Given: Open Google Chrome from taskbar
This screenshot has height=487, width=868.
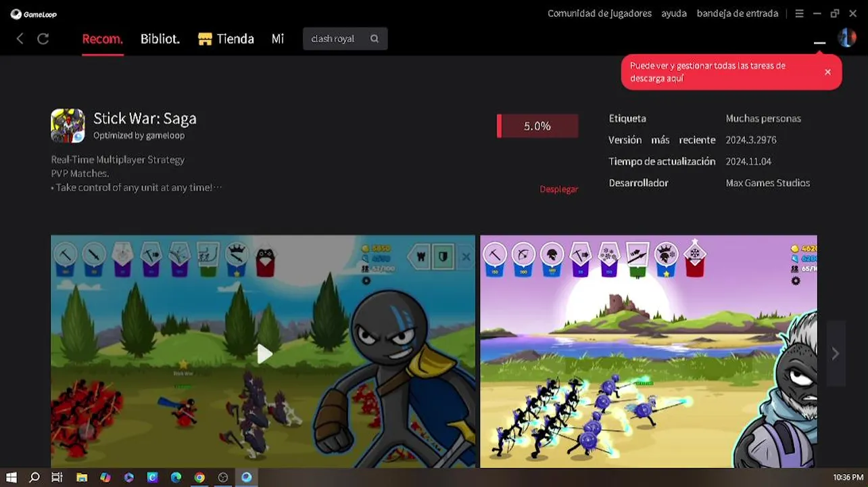Looking at the screenshot, I should pyautogui.click(x=199, y=478).
